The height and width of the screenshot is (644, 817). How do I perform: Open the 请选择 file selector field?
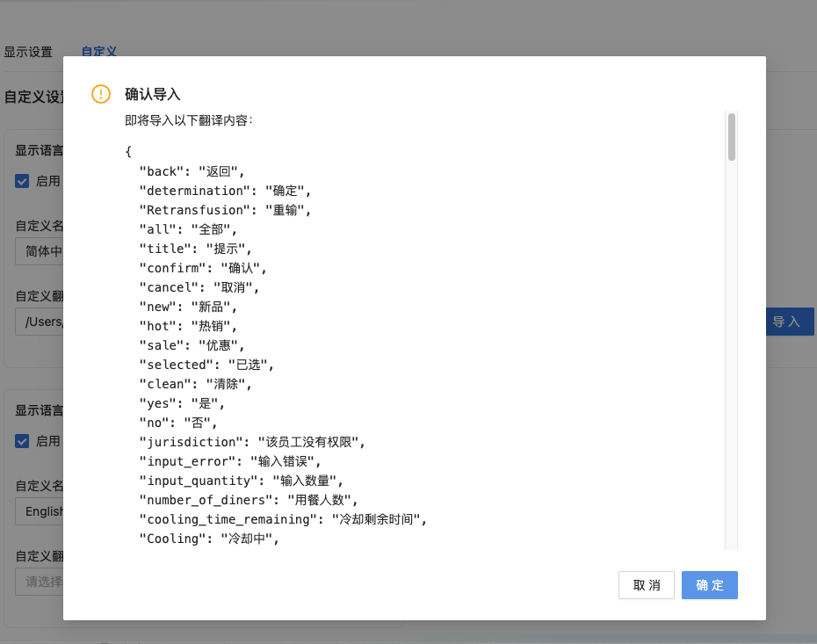pyautogui.click(x=40, y=581)
